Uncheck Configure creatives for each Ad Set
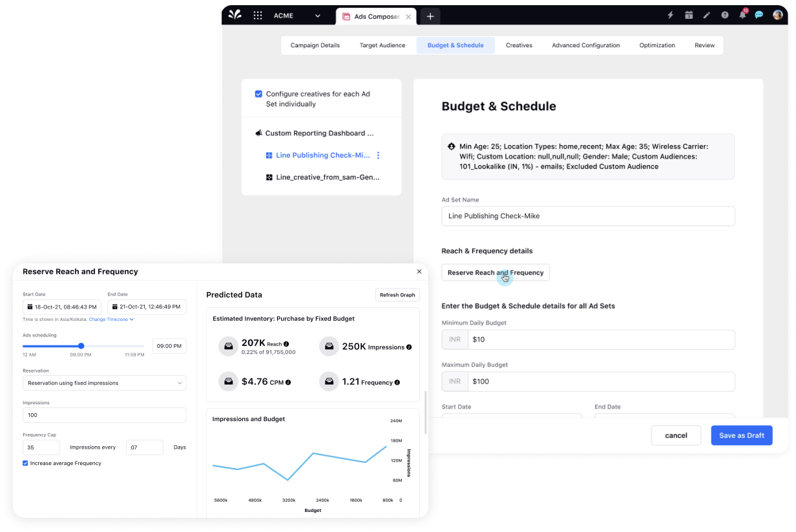The image size is (796, 532). tap(258, 94)
